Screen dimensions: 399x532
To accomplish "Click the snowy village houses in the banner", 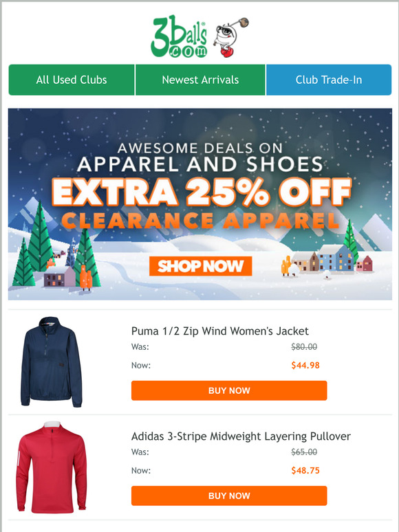I will [327, 260].
